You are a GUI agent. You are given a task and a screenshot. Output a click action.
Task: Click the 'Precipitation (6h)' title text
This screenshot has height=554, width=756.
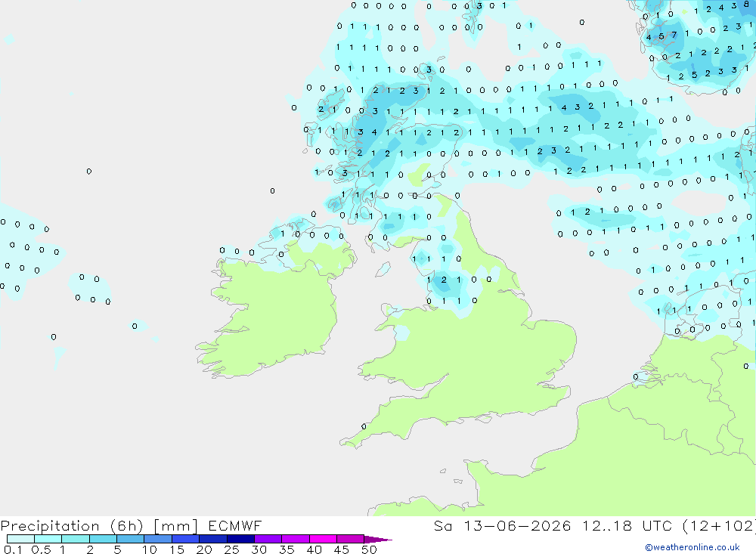72,525
